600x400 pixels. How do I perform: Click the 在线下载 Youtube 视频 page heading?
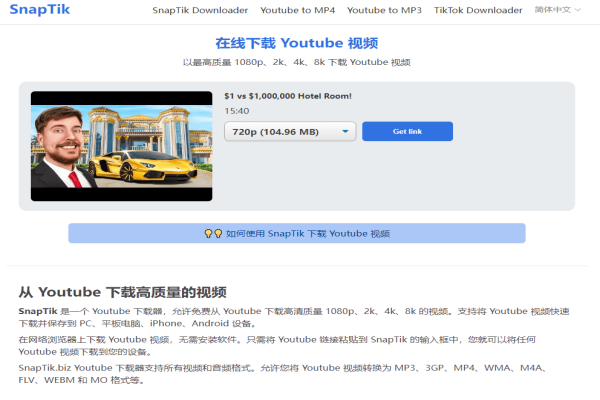(x=296, y=43)
